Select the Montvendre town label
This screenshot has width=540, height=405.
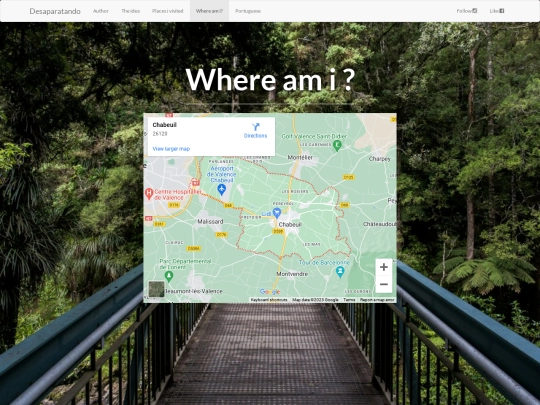(x=292, y=274)
